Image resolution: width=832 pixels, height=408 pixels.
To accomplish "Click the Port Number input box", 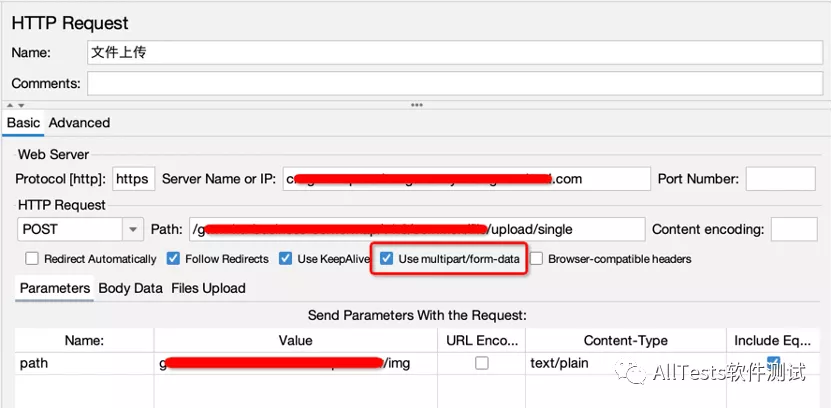I will (780, 179).
